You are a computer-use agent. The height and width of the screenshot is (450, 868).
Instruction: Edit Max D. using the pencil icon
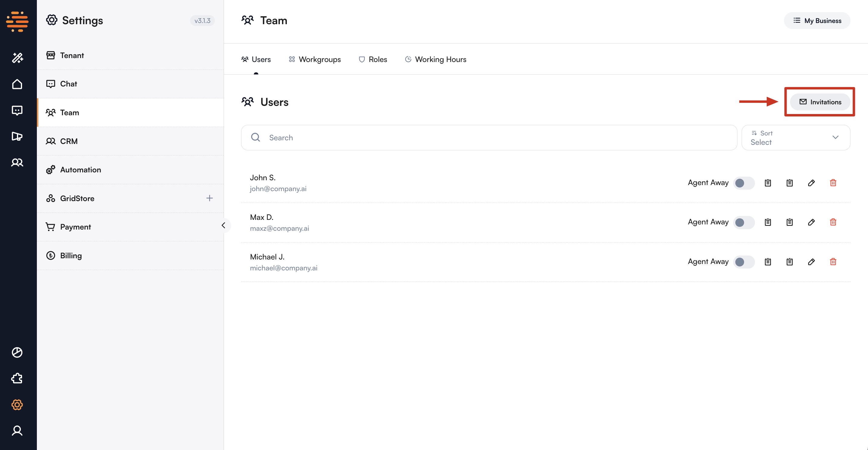coord(811,222)
